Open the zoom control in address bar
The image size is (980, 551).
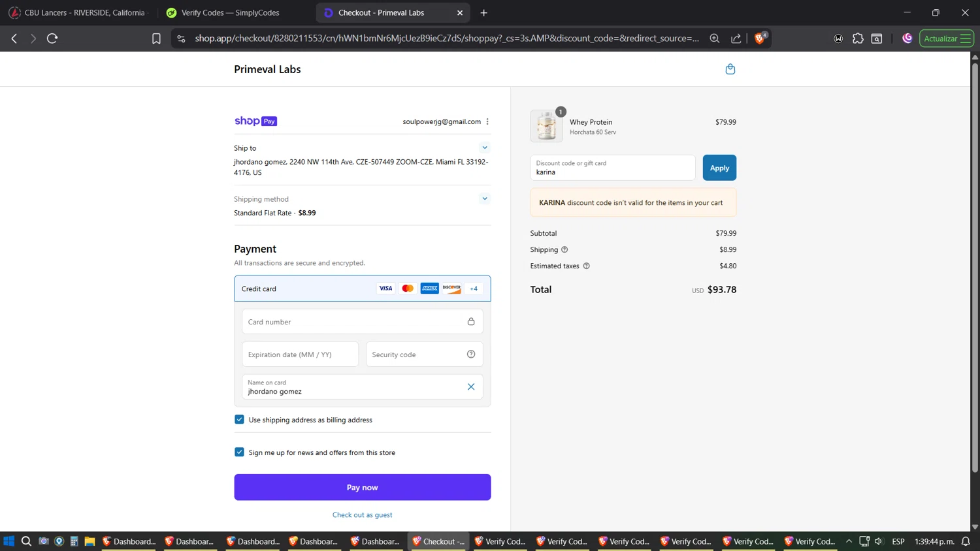[x=715, y=39]
